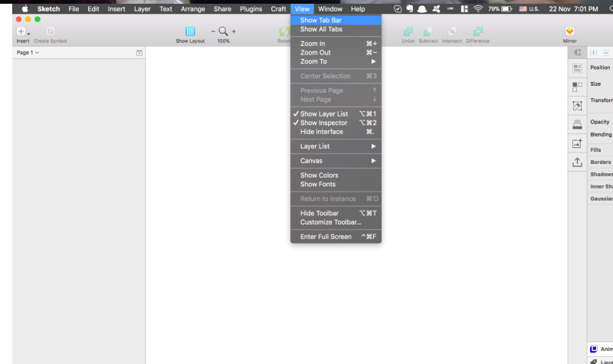613x364 pixels.
Task: Click the Anim plugin icon at bottom right
Action: click(x=594, y=349)
